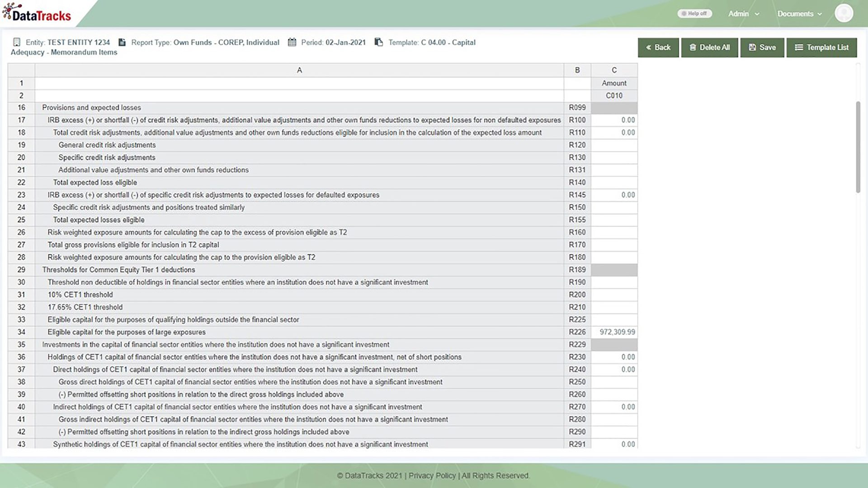The height and width of the screenshot is (488, 868).
Task: Select 'Total expected loss eligible' label
Action: [95, 183]
